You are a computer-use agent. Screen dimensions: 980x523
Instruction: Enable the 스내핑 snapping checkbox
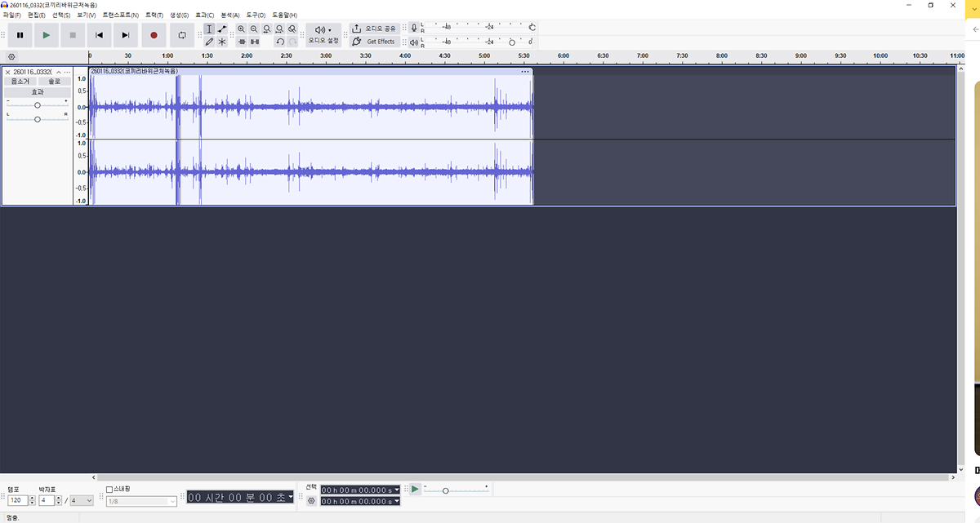pyautogui.click(x=110, y=489)
